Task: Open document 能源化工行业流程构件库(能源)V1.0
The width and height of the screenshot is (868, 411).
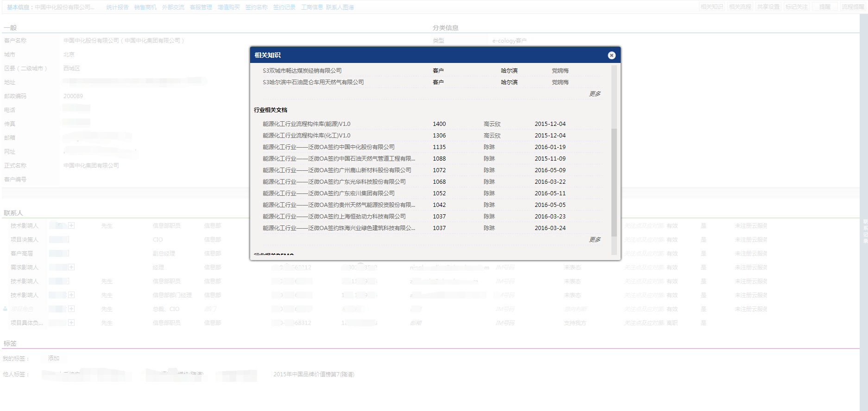Action: coord(306,124)
